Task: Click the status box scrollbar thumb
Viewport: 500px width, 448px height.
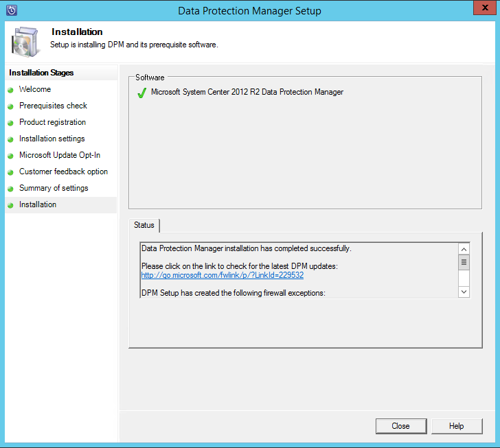Action: pyautogui.click(x=464, y=262)
